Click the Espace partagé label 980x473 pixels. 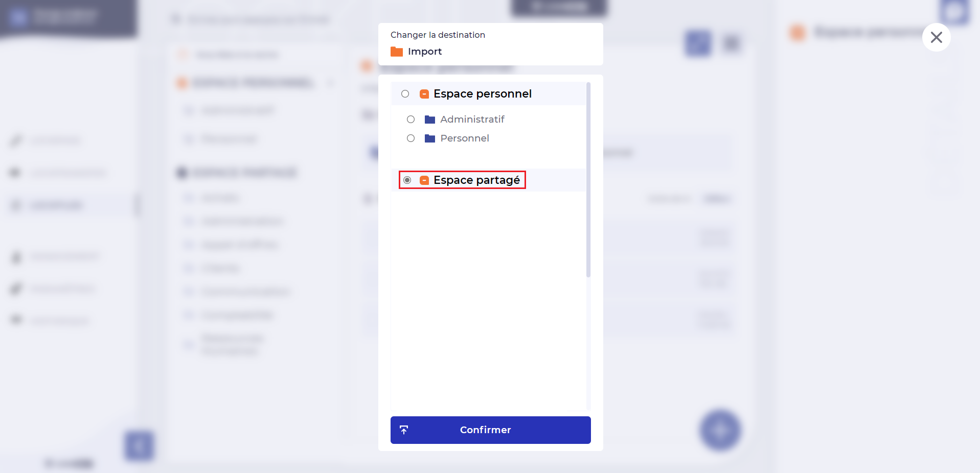click(477, 180)
